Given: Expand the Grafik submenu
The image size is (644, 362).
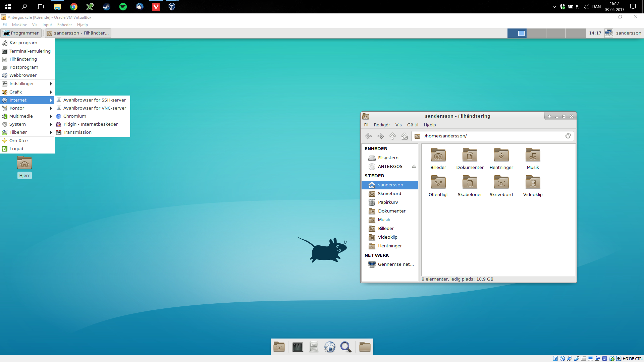Looking at the screenshot, I should tap(27, 92).
